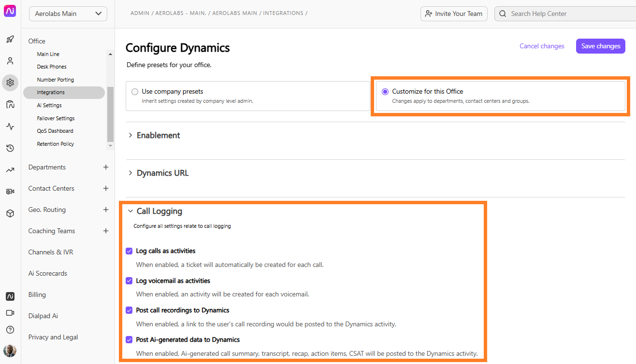This screenshot has width=636, height=364.
Task: Open the history clock icon in sidebar
Action: [x=10, y=148]
